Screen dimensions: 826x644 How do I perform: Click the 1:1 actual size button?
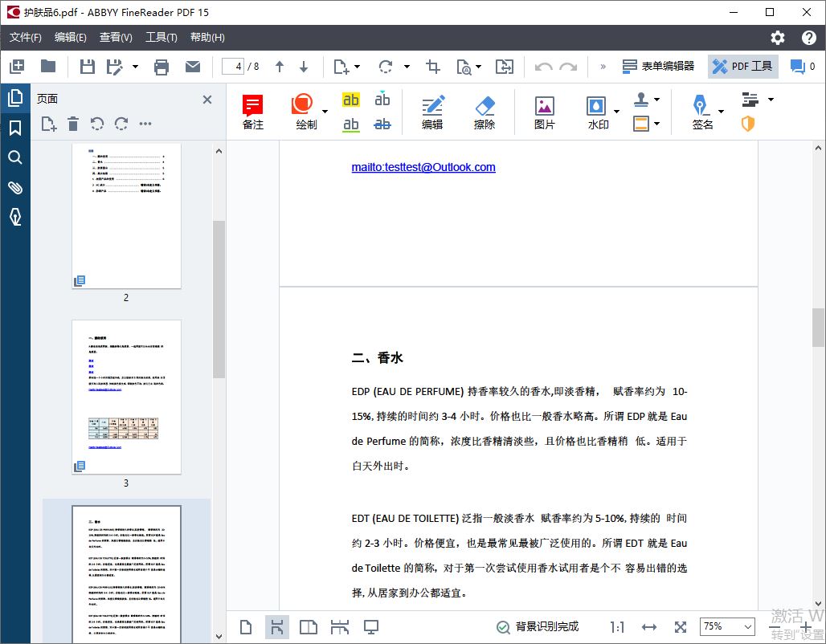point(617,627)
